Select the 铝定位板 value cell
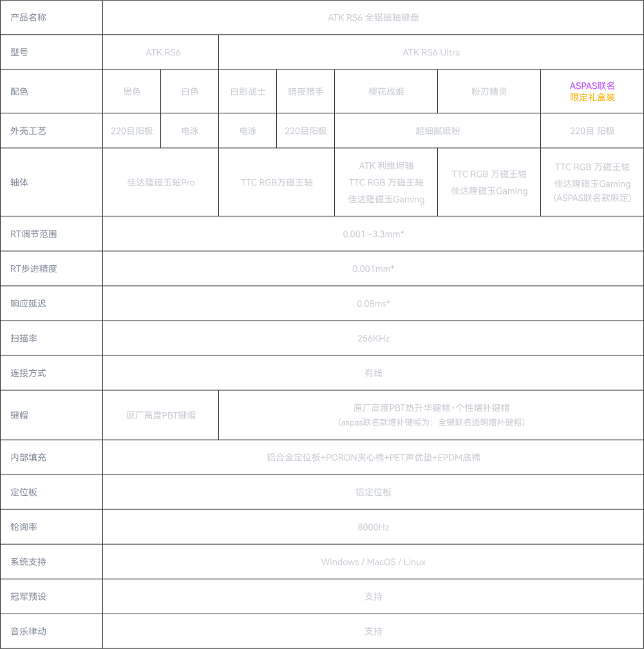The height and width of the screenshot is (649, 644). point(373,492)
